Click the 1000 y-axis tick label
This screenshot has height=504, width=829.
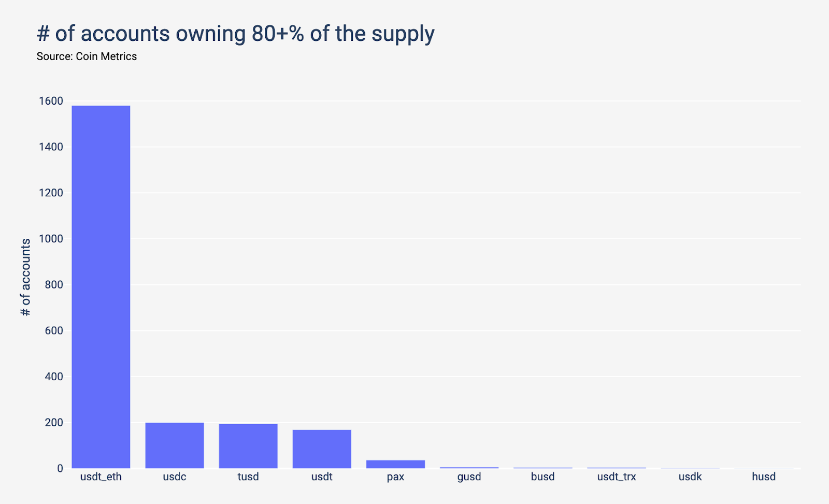tap(51, 239)
